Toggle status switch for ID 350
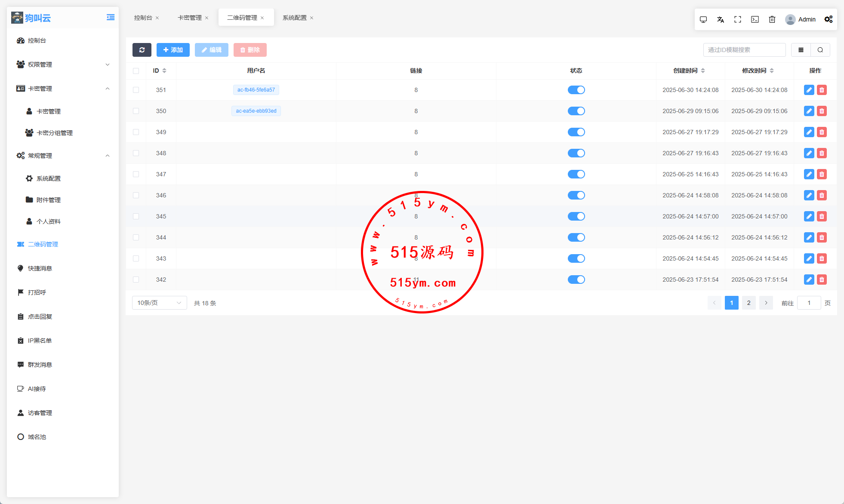This screenshot has height=504, width=844. [576, 111]
